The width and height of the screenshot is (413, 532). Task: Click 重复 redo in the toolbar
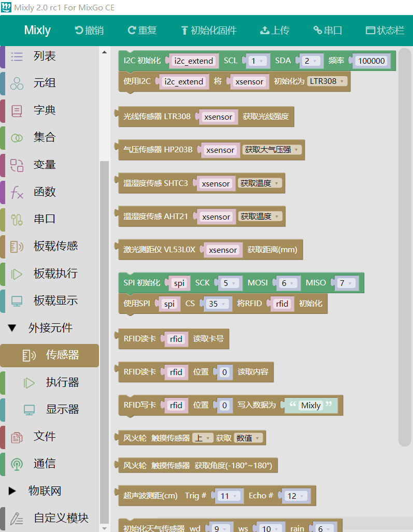pos(142,31)
